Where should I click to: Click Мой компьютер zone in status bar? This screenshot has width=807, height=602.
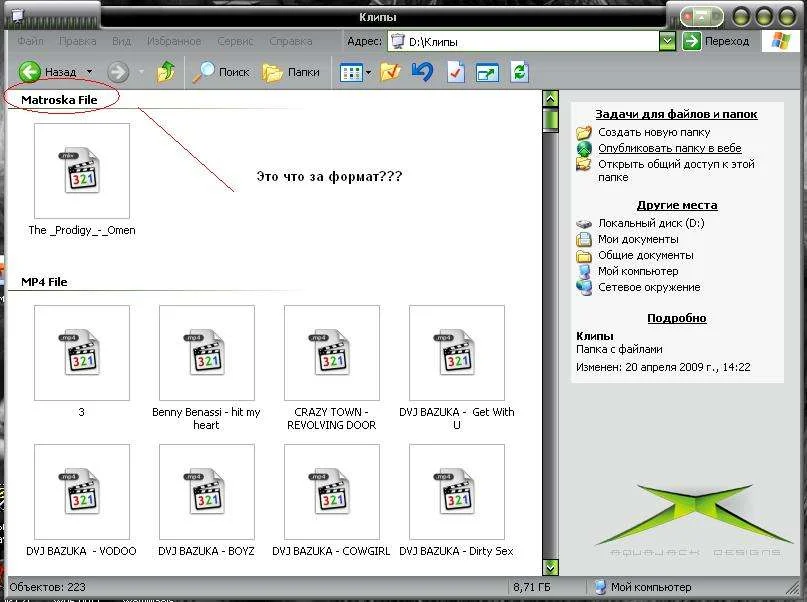pyautogui.click(x=643, y=587)
